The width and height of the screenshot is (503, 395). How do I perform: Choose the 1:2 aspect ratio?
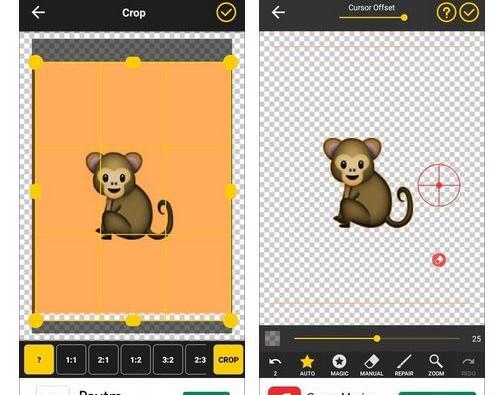[136, 360]
